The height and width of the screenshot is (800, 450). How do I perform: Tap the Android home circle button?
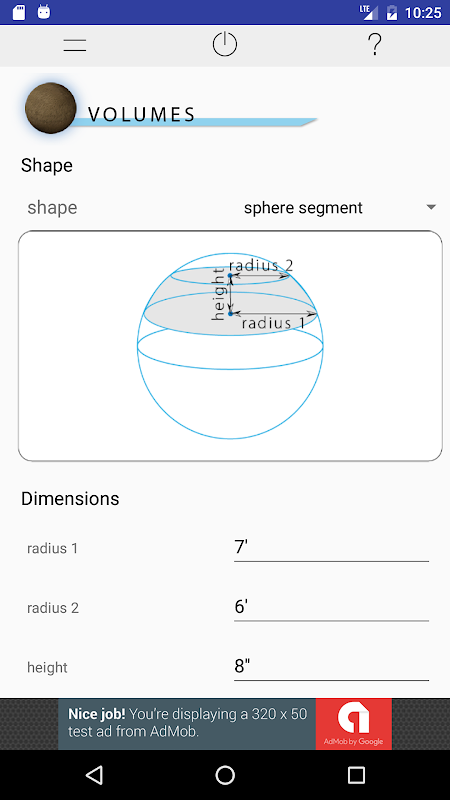click(x=225, y=775)
